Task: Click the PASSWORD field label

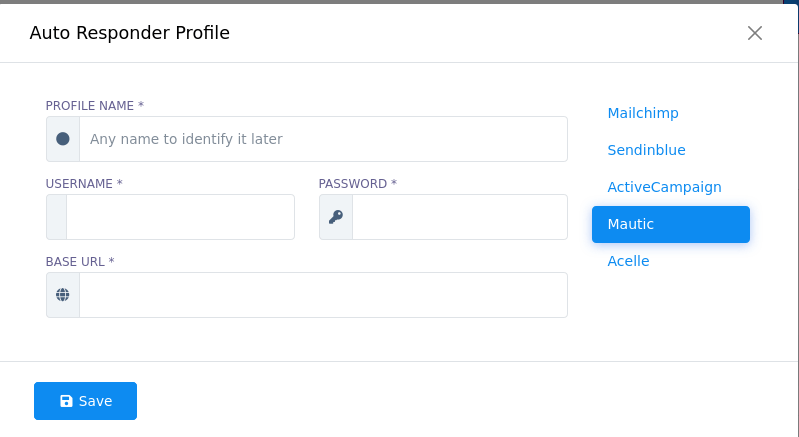Action: (x=358, y=184)
